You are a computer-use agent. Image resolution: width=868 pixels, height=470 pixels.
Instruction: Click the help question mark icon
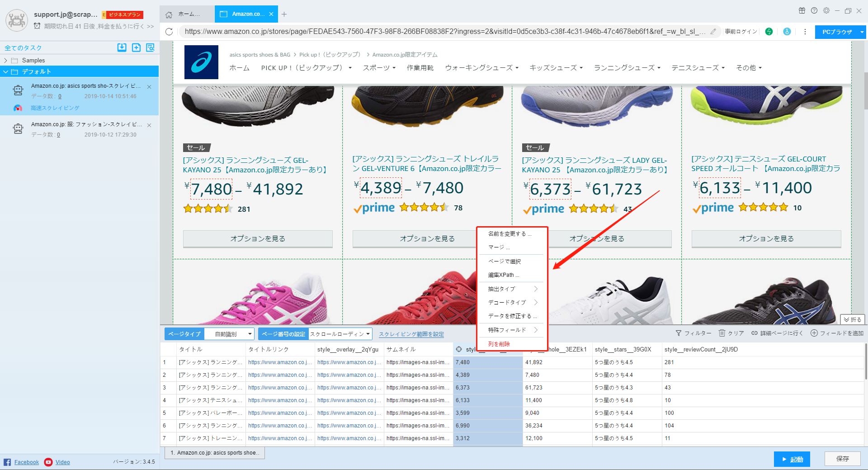click(x=814, y=10)
